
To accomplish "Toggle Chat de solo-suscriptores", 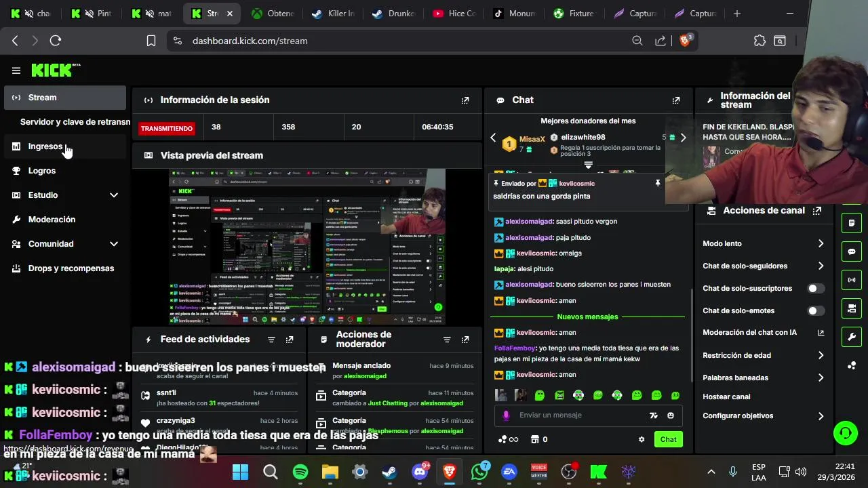I will point(816,289).
